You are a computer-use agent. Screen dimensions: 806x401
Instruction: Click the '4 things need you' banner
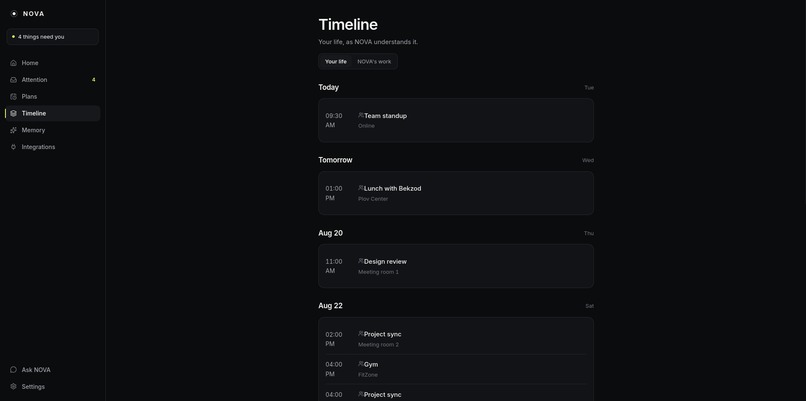pos(52,37)
